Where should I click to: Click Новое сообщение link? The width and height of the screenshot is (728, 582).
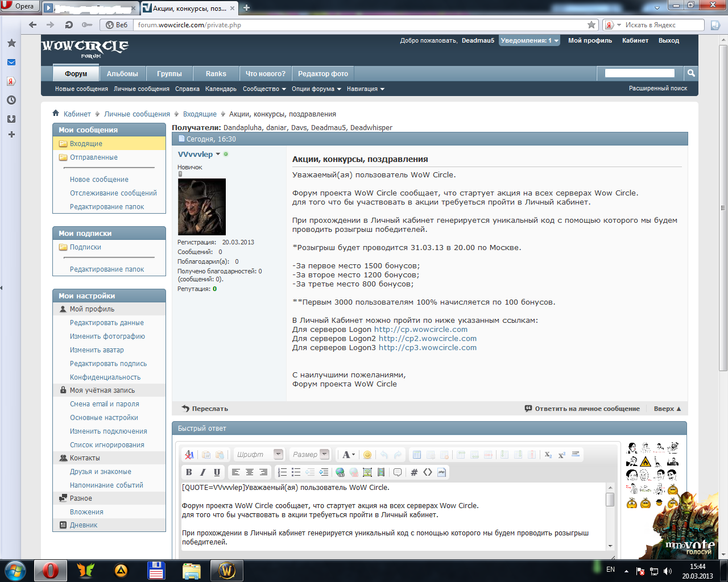(99, 180)
